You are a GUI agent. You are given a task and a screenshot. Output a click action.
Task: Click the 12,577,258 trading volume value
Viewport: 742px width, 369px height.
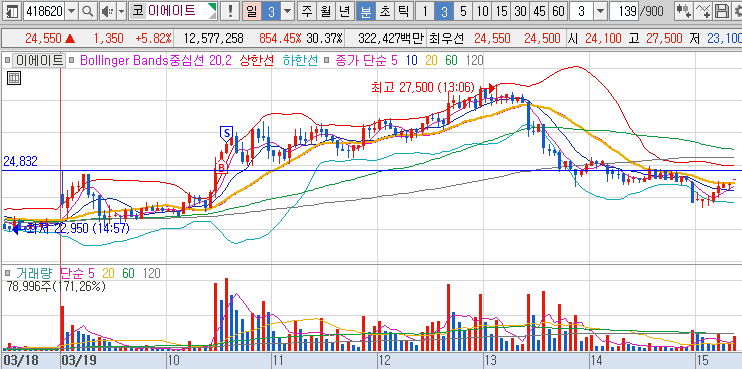(x=213, y=38)
